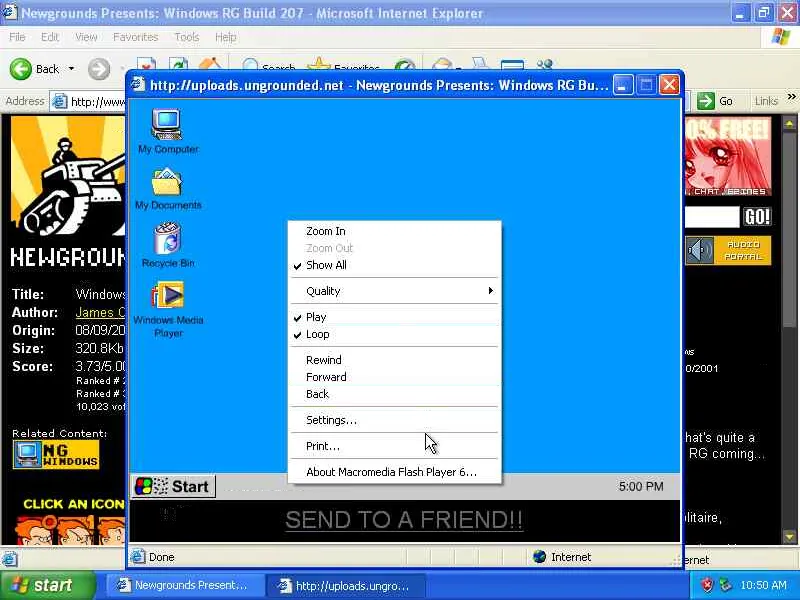Click the greyed Forward arrow button

click(x=98, y=69)
